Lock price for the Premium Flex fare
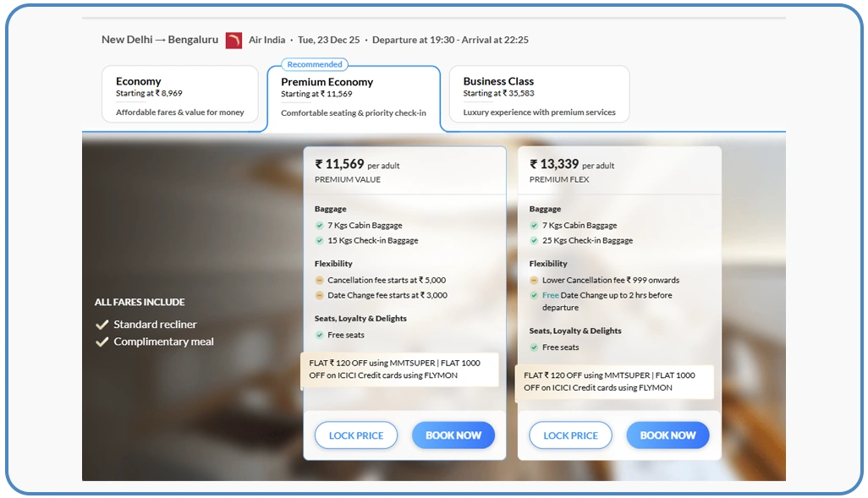The height and width of the screenshot is (498, 868). tap(570, 435)
